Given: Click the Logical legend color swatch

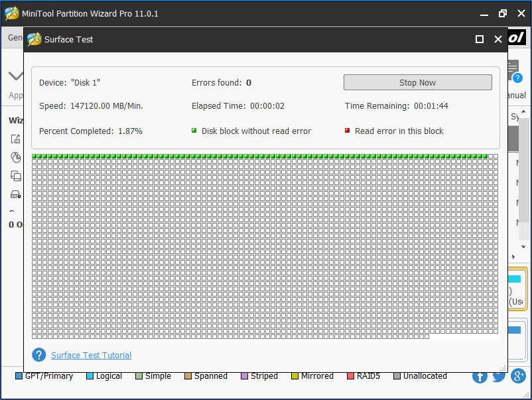Looking at the screenshot, I should click(x=90, y=376).
